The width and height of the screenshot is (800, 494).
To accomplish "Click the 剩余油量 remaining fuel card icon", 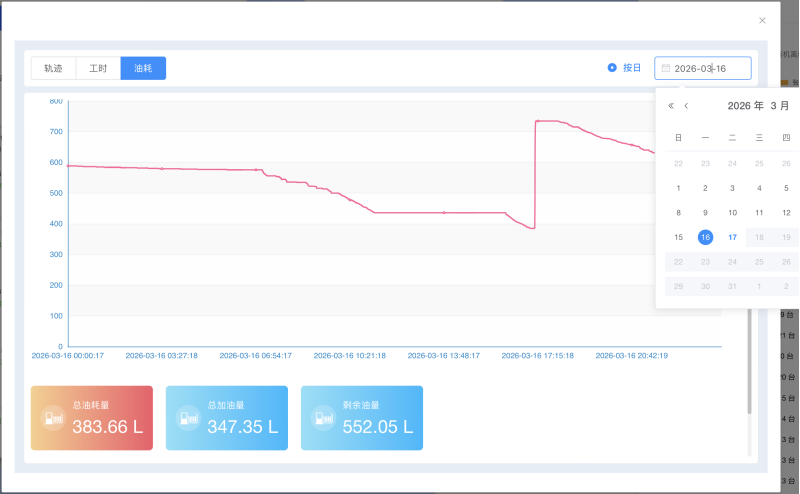I will pyautogui.click(x=322, y=418).
